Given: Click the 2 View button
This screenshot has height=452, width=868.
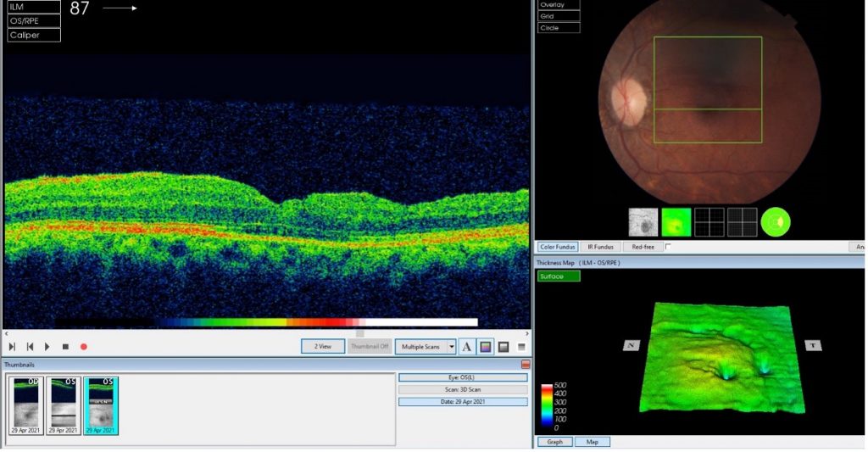Looking at the screenshot, I should click(x=323, y=346).
